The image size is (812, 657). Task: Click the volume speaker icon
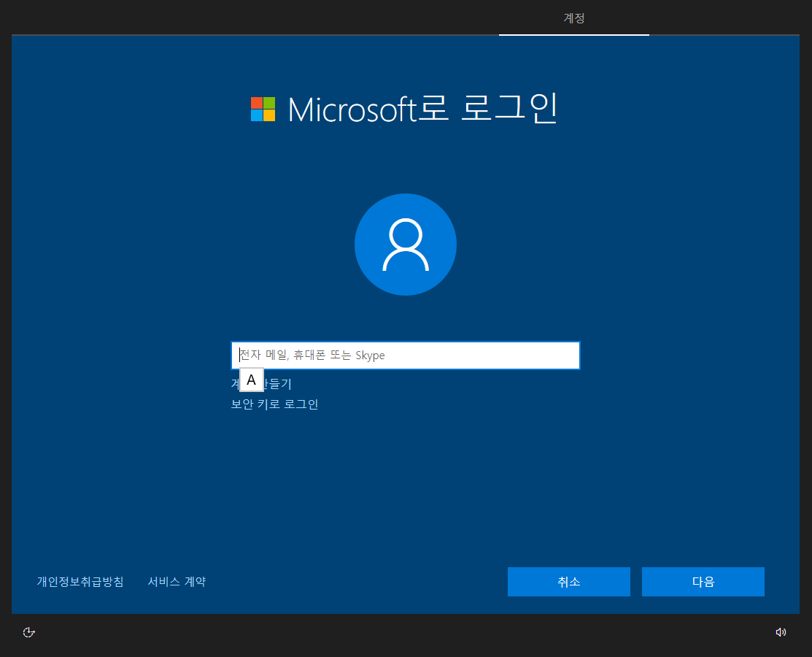tap(781, 632)
